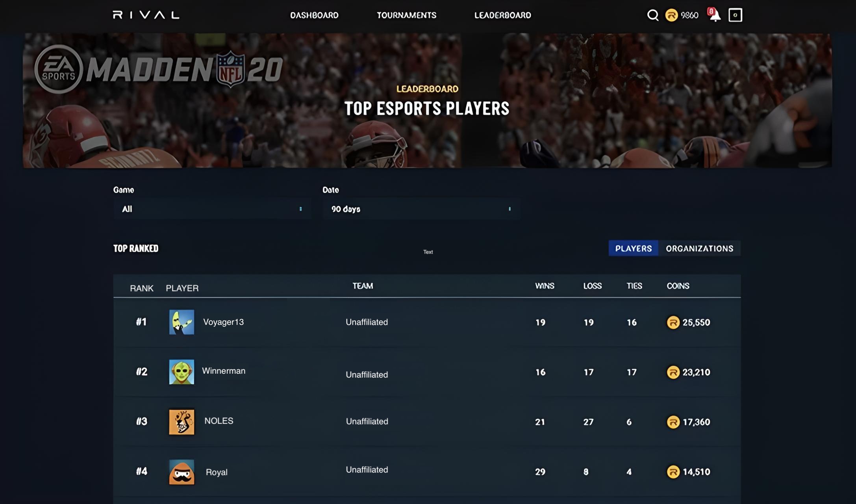Click the NOLES player avatar
The width and height of the screenshot is (856, 504).
click(x=182, y=422)
